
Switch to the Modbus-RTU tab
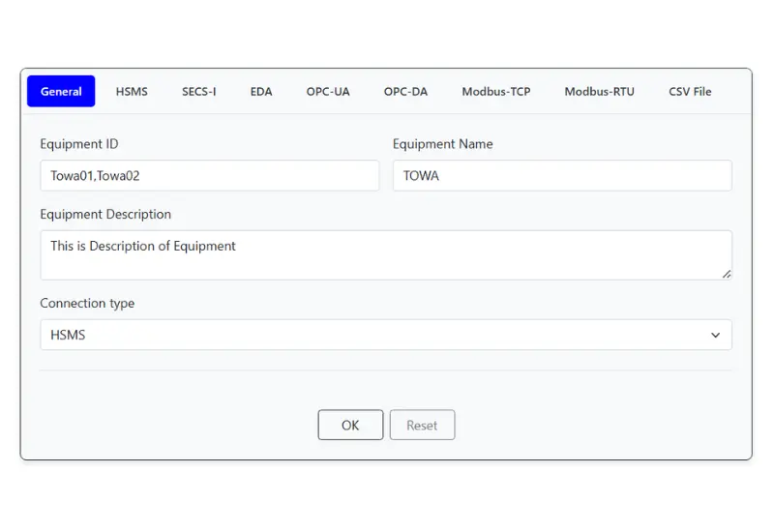599,91
